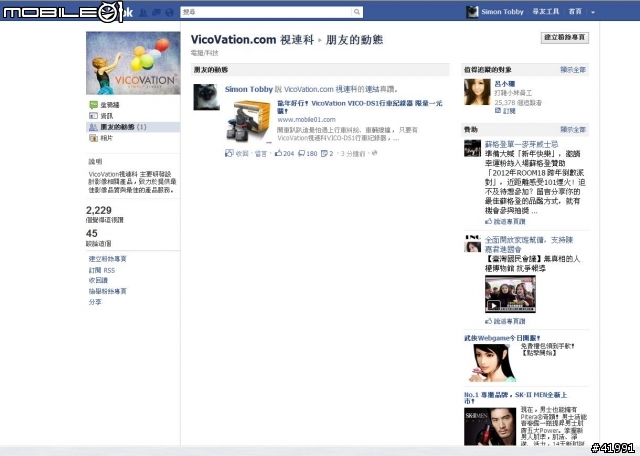Click 顯示全部 beside 贊助
The width and height of the screenshot is (640, 456).
(x=573, y=129)
